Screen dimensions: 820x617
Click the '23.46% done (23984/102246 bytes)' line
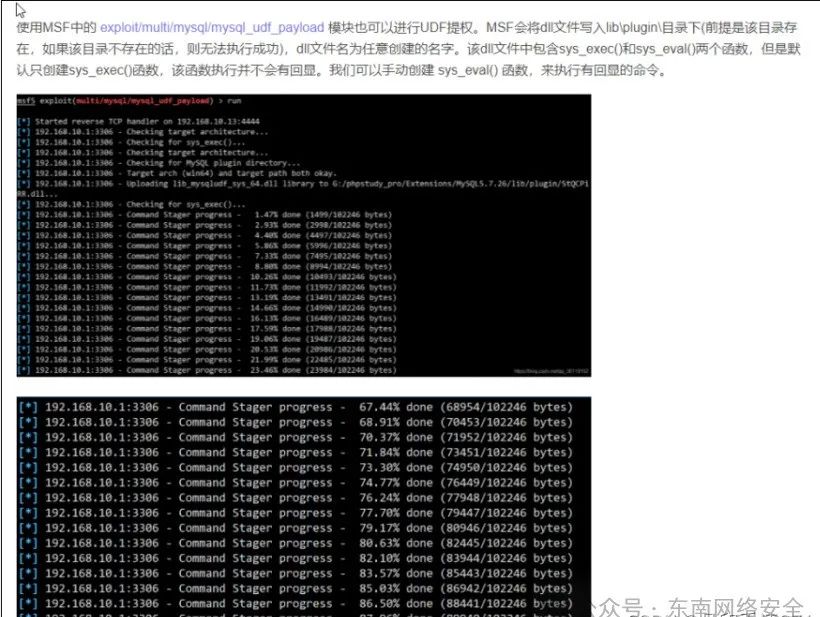[x=207, y=370]
